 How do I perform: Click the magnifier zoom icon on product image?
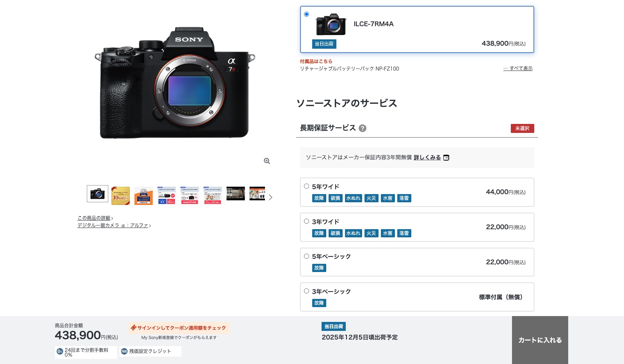tap(267, 161)
